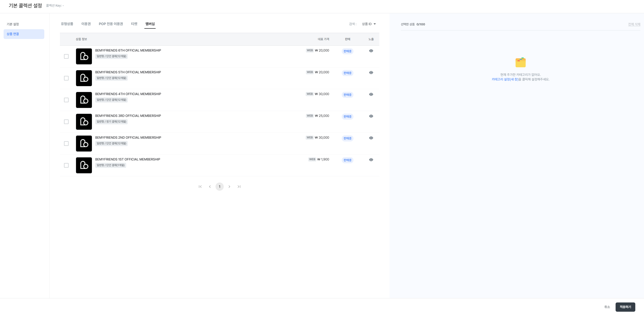644x314 pixels.
Task: Switch to the POP 전용 이용권 tab
Action: point(111,24)
